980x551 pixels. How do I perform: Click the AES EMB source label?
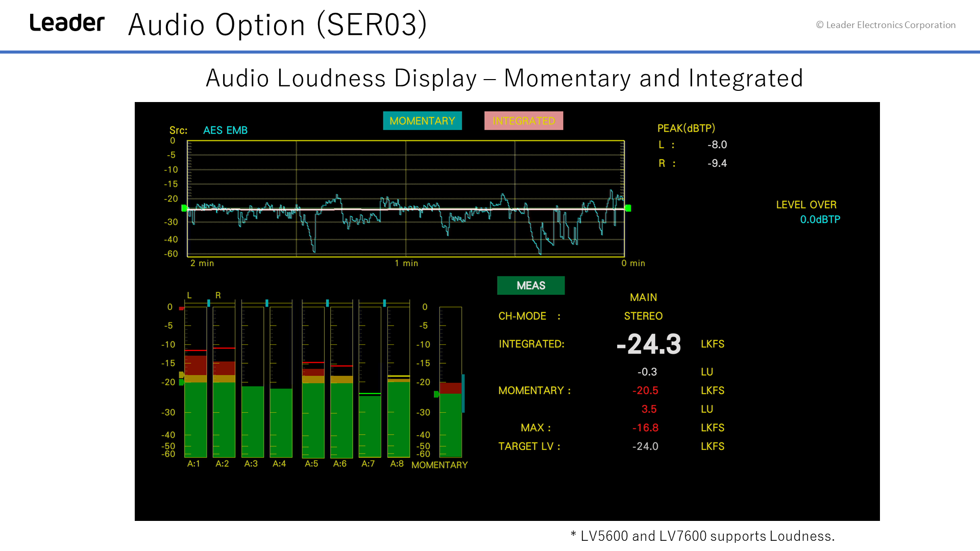point(225,130)
